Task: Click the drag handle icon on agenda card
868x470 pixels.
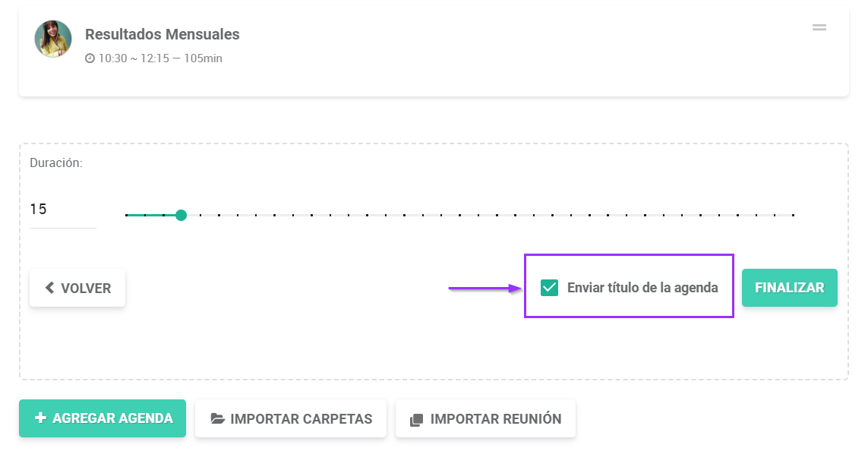Action: tap(819, 27)
